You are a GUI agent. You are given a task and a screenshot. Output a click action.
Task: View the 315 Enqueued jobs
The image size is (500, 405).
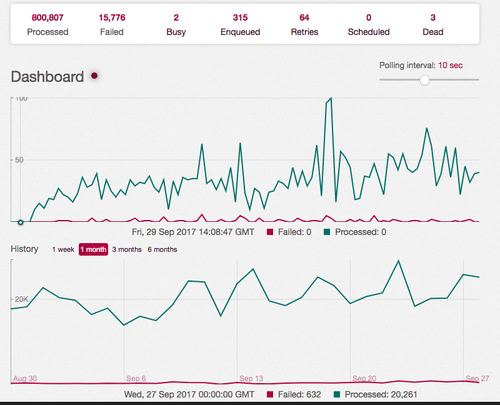point(240,24)
